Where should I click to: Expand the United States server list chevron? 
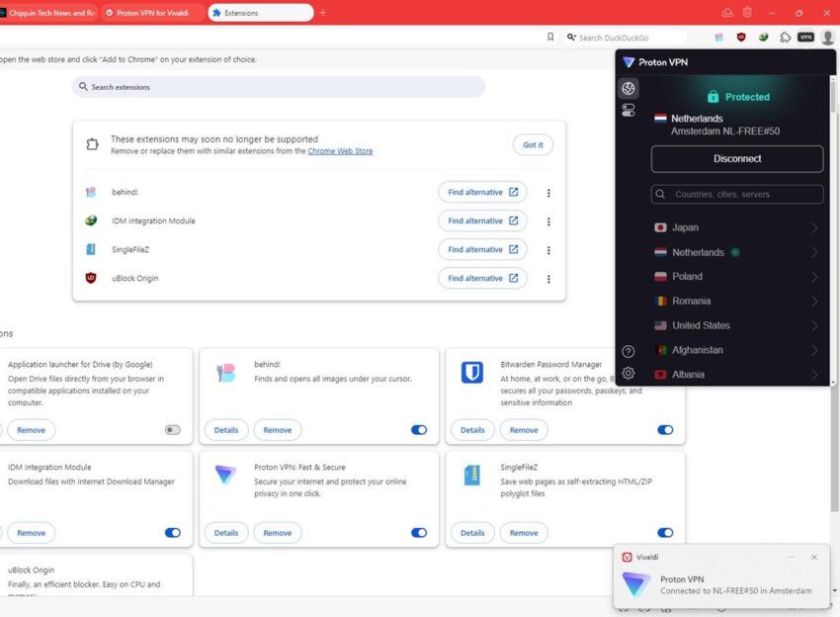[x=814, y=325]
